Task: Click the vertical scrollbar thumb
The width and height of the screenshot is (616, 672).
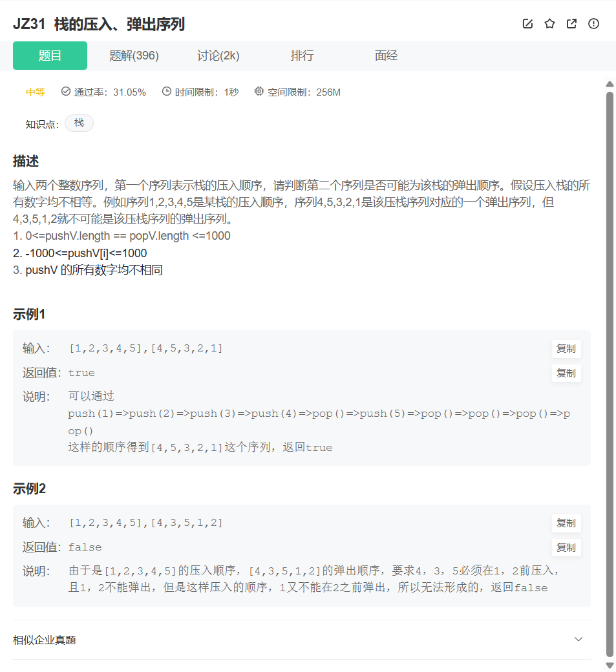Action: (610, 374)
